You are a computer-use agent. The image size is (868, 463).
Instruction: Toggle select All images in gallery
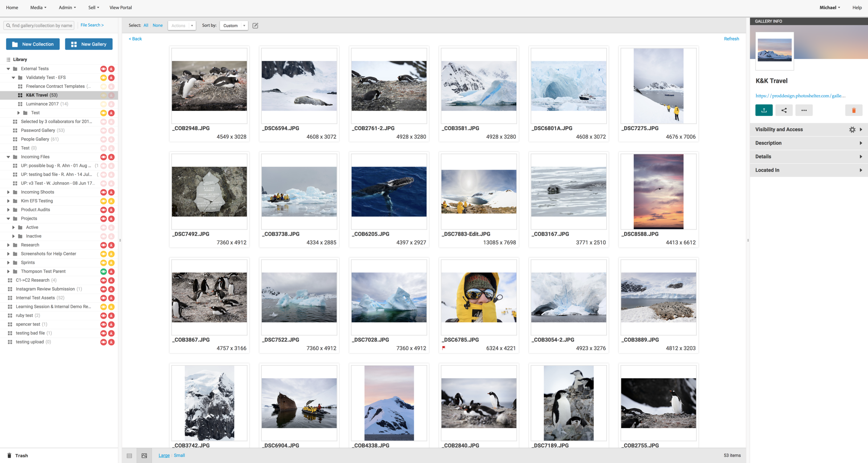pos(146,25)
